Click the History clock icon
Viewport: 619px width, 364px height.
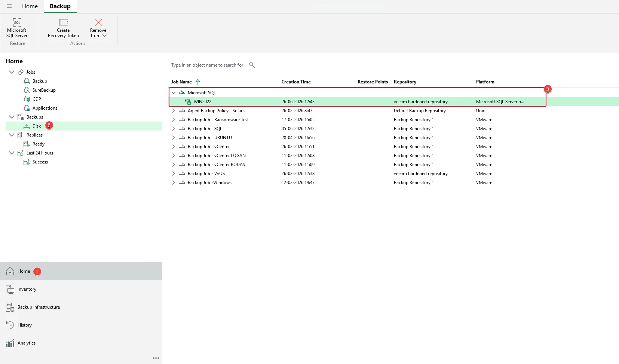(x=10, y=325)
